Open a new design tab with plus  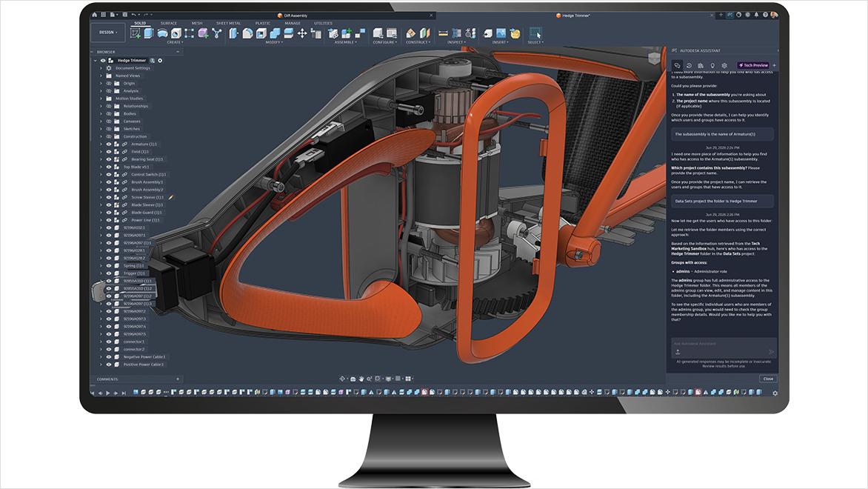(x=721, y=15)
